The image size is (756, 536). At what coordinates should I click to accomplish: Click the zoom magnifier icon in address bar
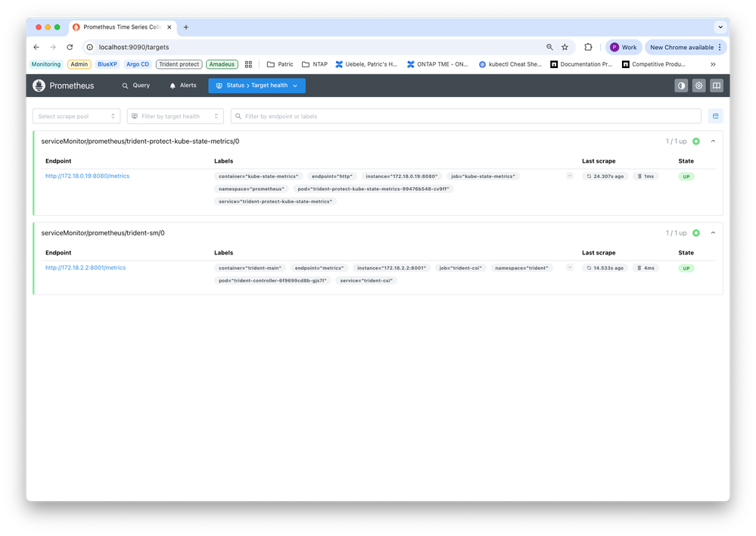point(549,47)
